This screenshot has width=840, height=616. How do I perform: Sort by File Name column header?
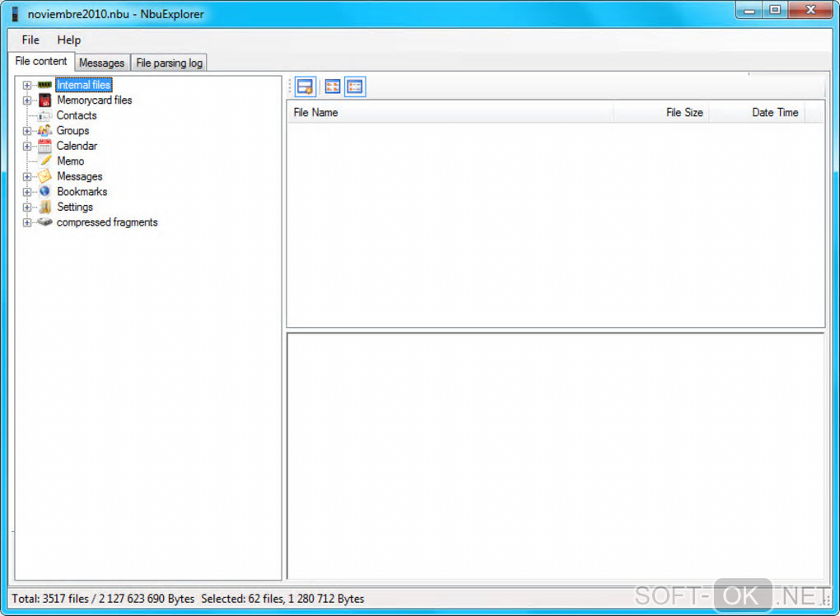pos(450,113)
